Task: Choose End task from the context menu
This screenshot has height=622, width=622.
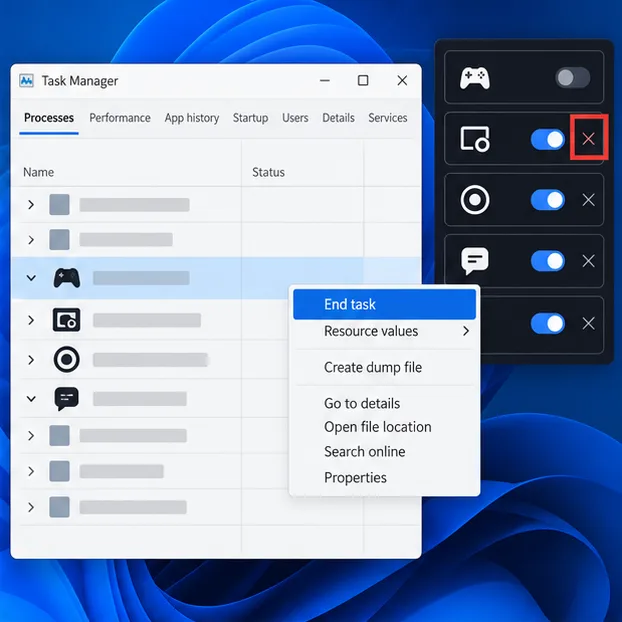Action: coord(384,304)
